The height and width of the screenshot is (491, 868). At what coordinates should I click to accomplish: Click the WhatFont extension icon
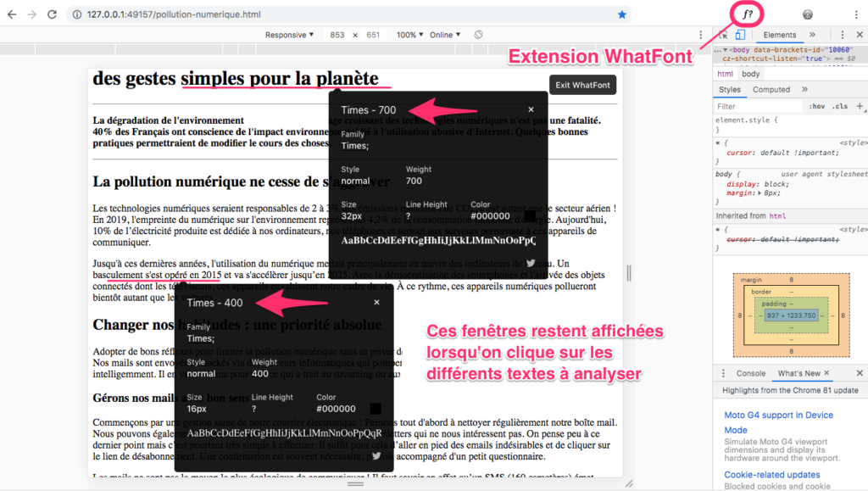pos(748,14)
